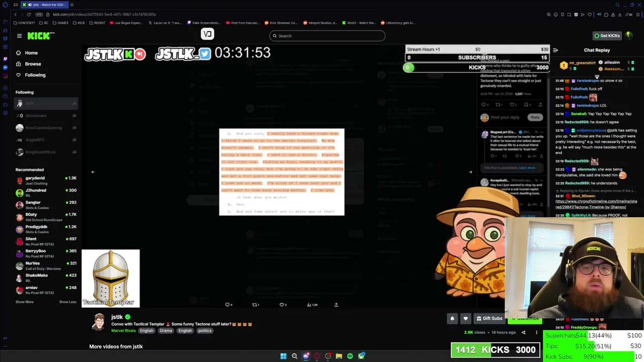The height and width of the screenshot is (362, 644).
Task: Click the tweet views stats icon in video
Action: pos(312,305)
